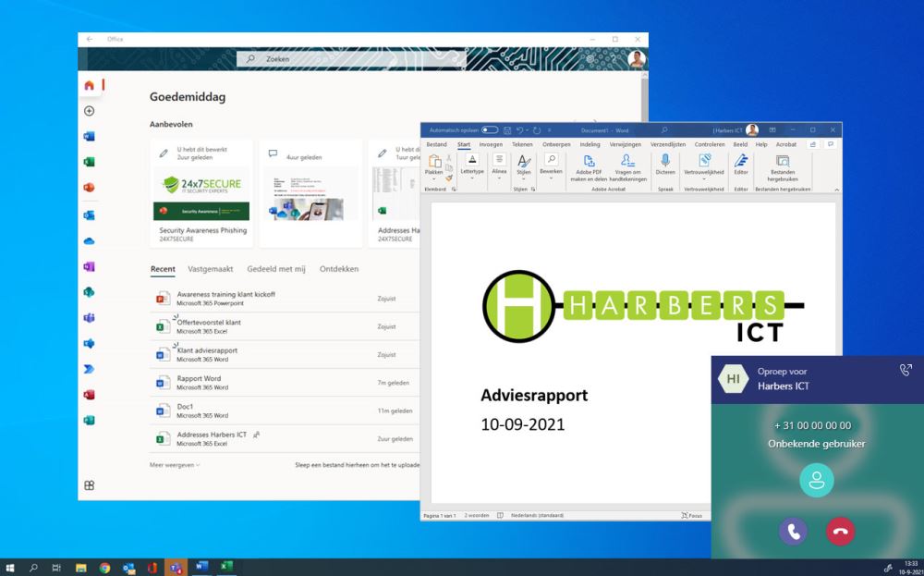Toggle Focus mode in Word status bar
924x576 pixels.
pos(692,515)
